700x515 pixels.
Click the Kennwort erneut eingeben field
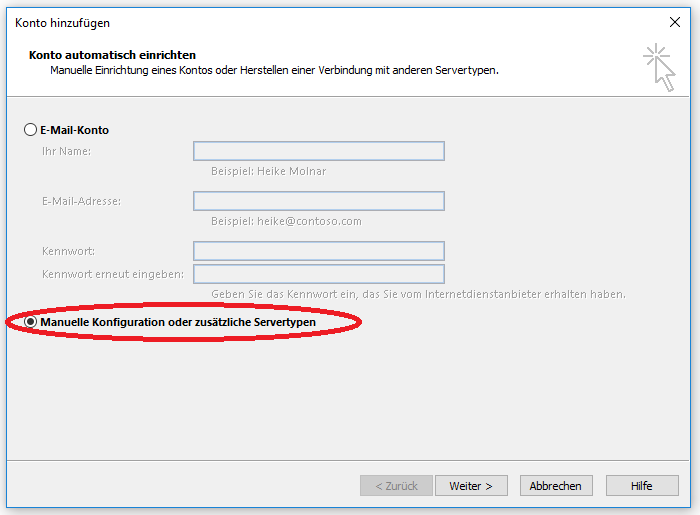[319, 274]
